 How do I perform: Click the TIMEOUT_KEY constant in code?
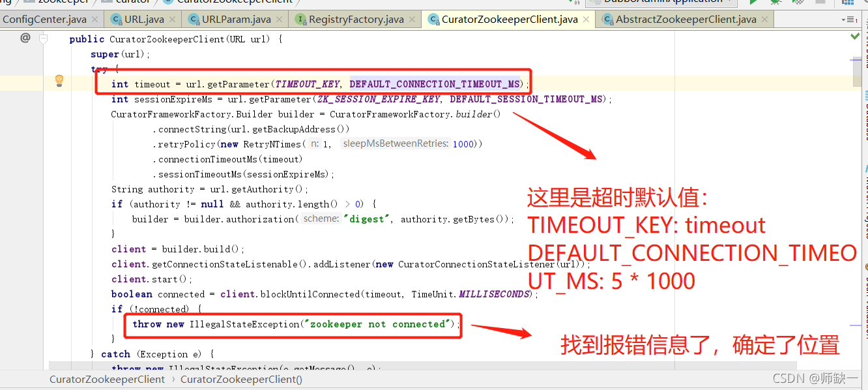click(308, 84)
